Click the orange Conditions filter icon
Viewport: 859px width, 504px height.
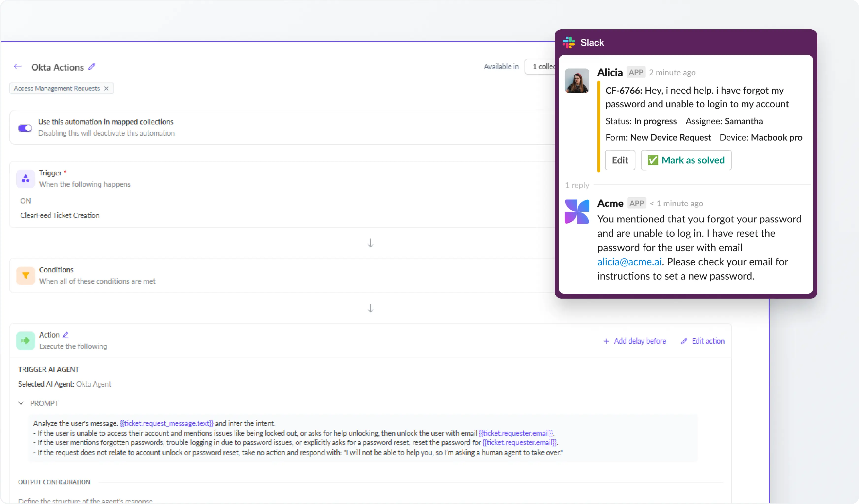(26, 275)
